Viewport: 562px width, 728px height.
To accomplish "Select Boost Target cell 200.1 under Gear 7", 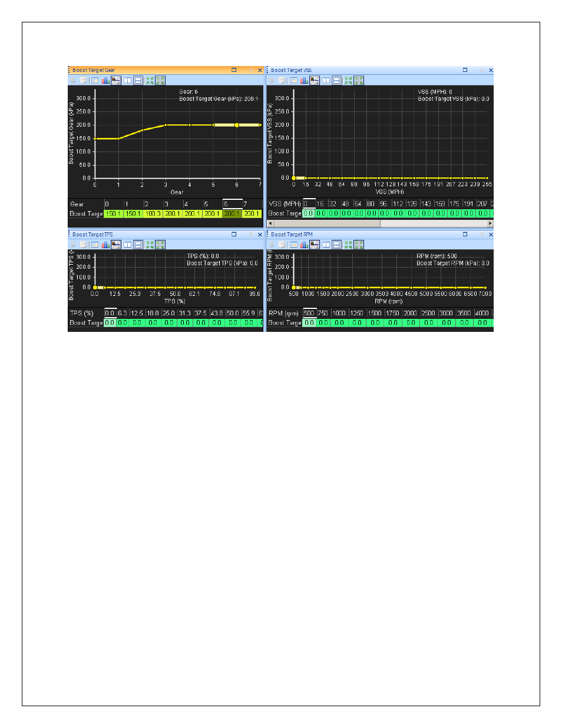I will click(252, 213).
